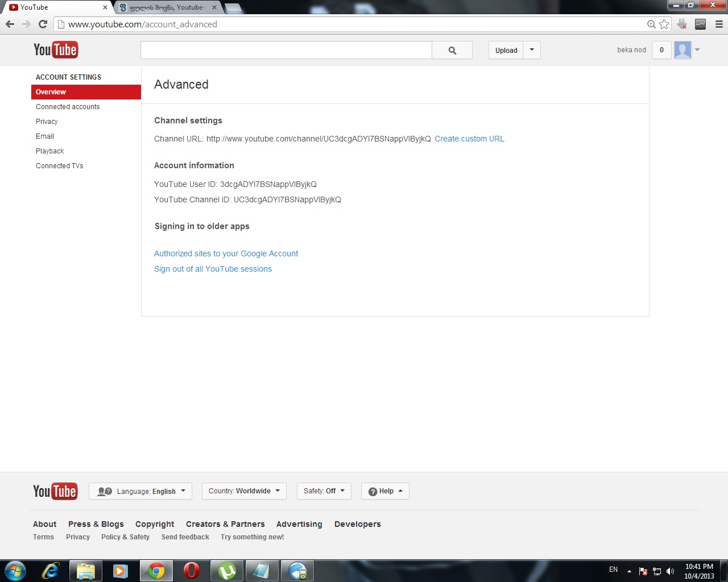This screenshot has width=728, height=582.
Task: Open the About link in the footer
Action: 44,524
